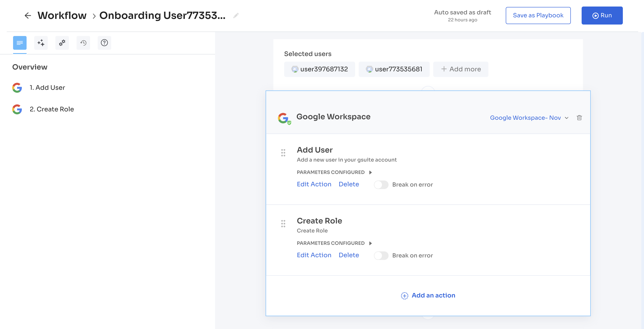Click the Google Workspace block title

coord(333,117)
